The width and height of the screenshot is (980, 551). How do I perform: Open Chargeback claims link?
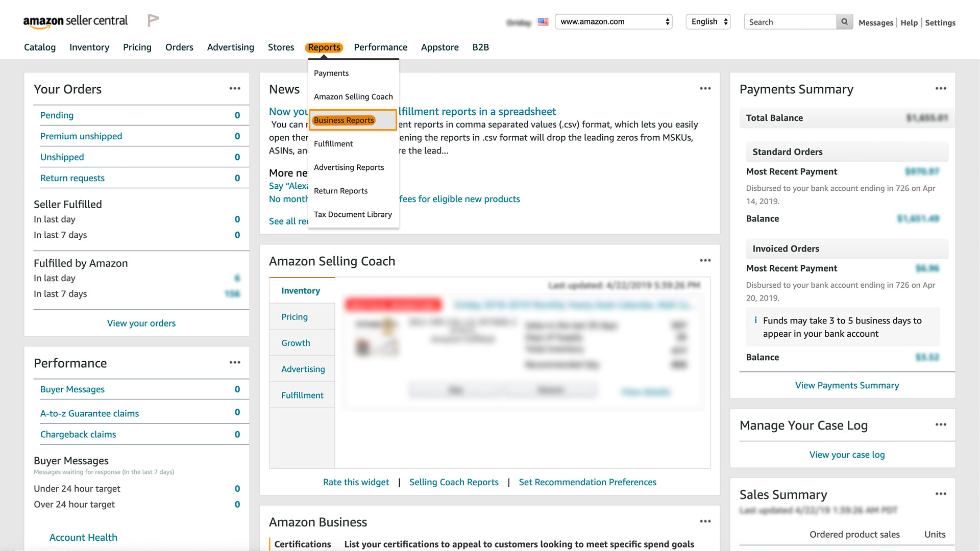coord(78,434)
